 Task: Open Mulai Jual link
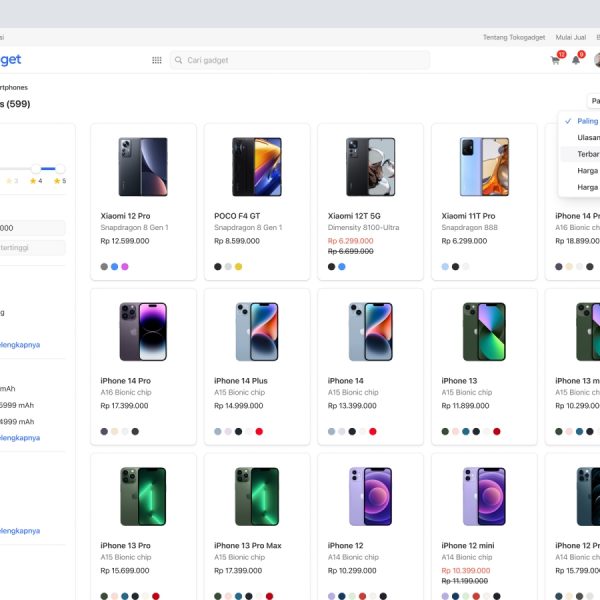tap(571, 37)
